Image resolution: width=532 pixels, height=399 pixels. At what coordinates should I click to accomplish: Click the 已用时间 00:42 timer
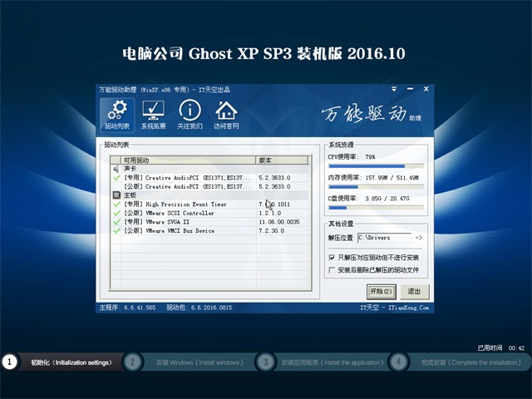click(501, 347)
